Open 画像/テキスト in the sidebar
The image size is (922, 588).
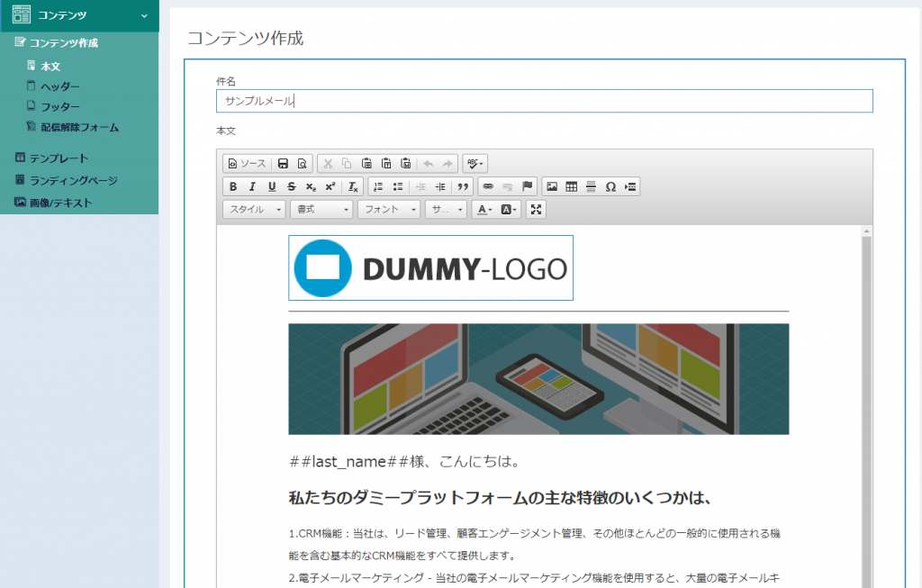60,203
